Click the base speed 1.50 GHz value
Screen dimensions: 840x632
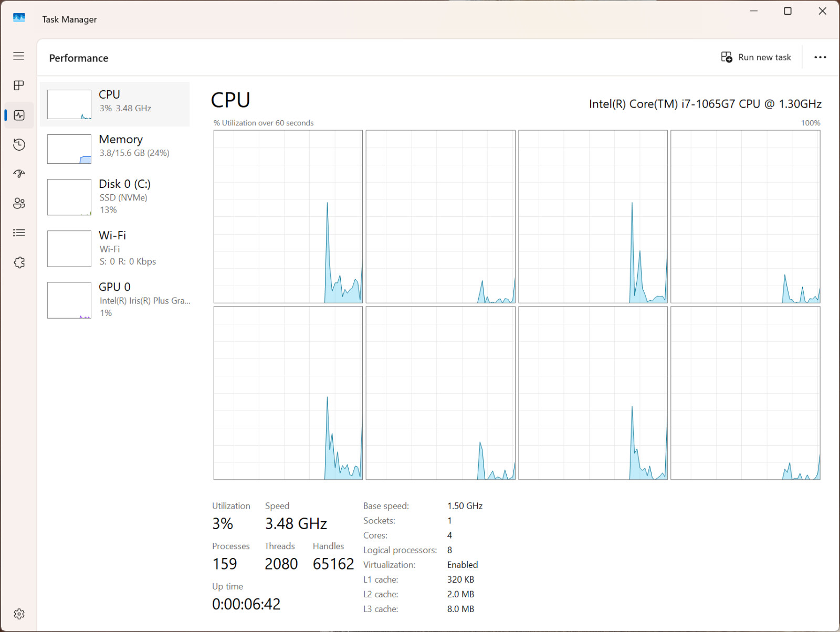click(465, 506)
